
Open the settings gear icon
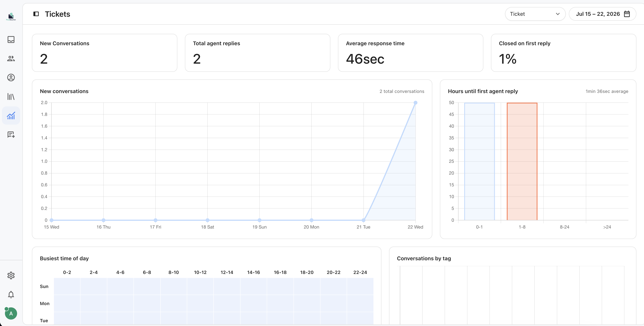11,275
